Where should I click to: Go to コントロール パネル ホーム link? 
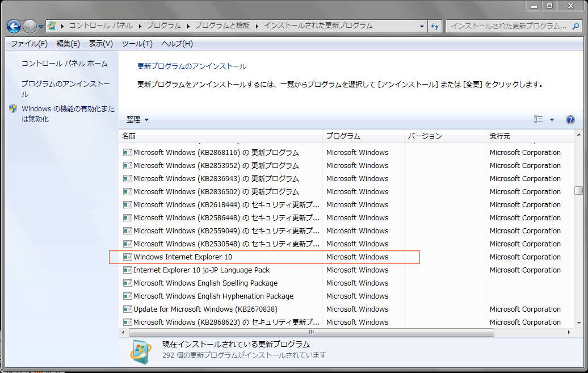(x=65, y=64)
